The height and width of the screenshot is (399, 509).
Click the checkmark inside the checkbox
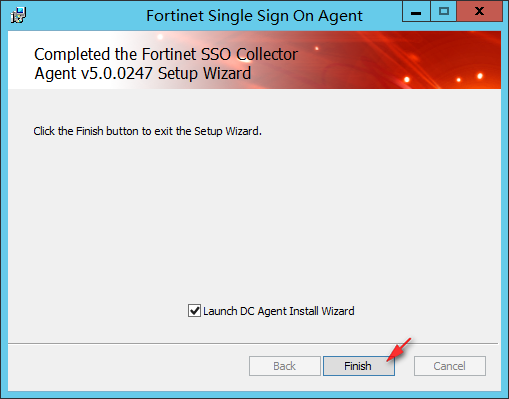point(194,310)
